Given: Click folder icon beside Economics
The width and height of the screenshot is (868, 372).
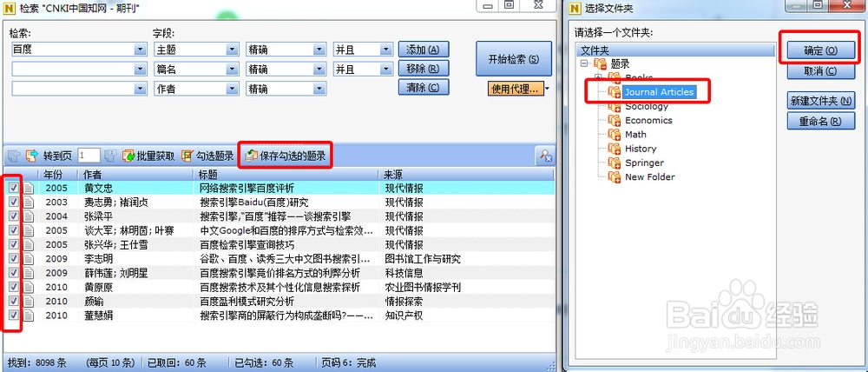Looking at the screenshot, I should point(615,120).
